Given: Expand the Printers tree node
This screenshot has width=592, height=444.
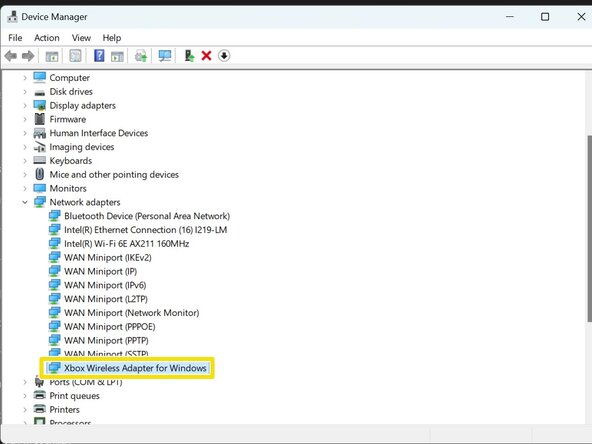Looking at the screenshot, I should [25, 410].
